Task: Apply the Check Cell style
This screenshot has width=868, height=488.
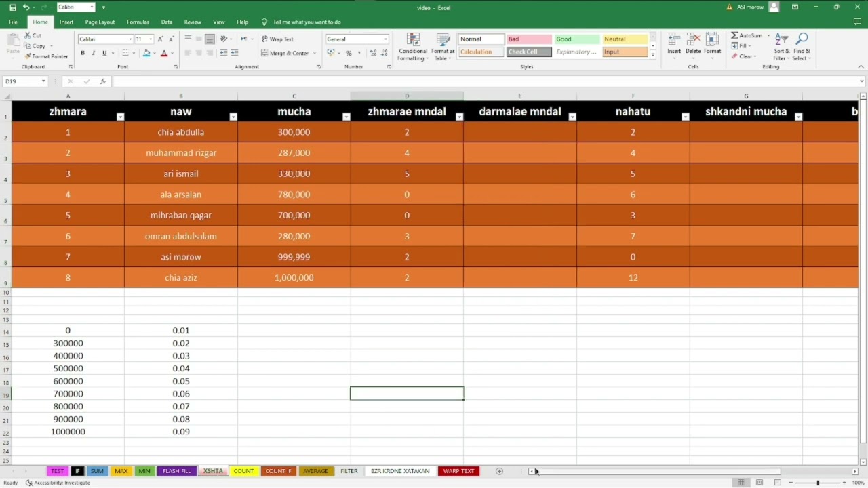Action: click(x=529, y=52)
